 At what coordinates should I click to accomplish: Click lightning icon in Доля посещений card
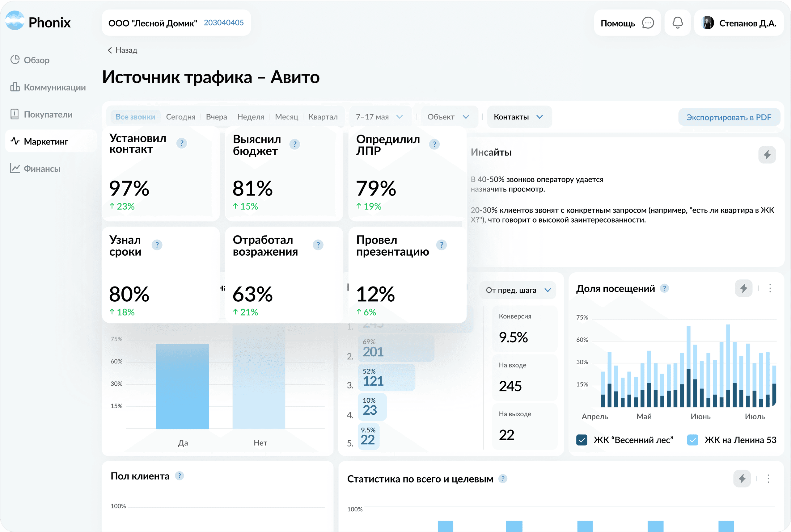[743, 288]
